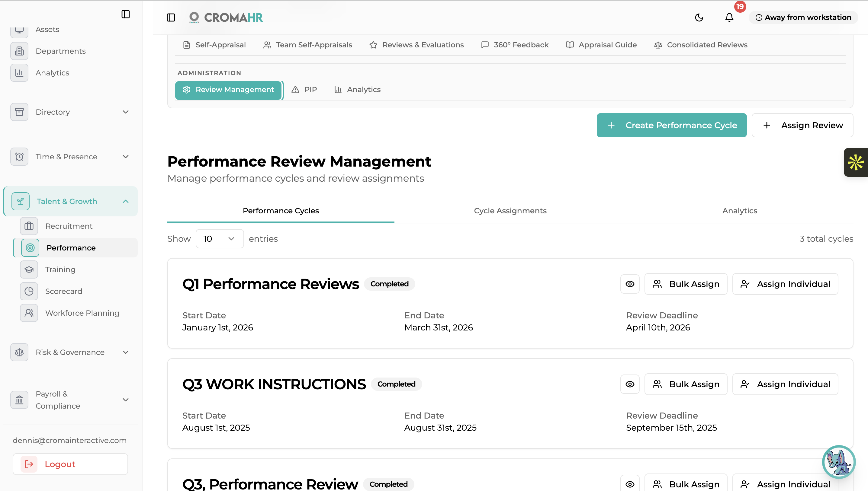Screen dimensions: 868x491
Task: Expand Time & Presence chevron
Action: pos(126,156)
